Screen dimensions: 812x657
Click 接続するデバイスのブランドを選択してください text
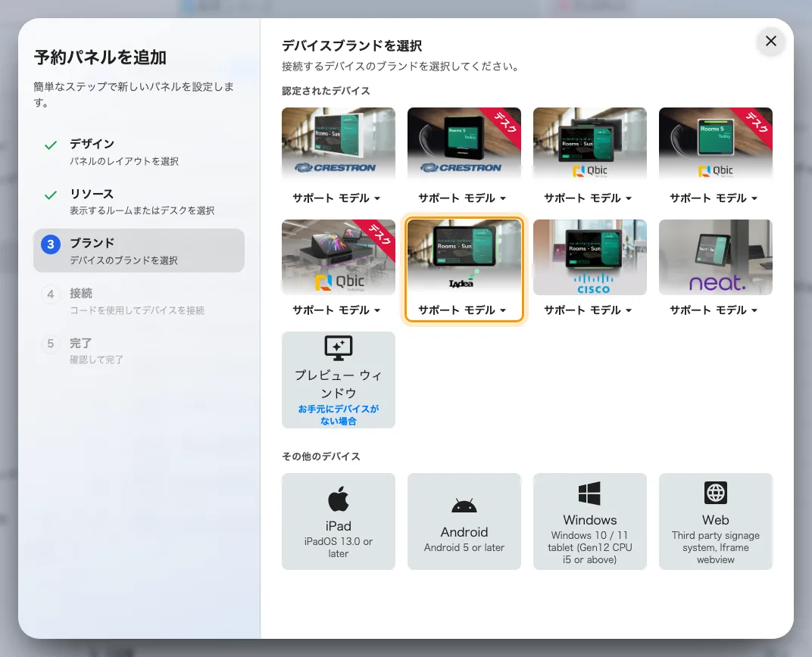pyautogui.click(x=400, y=66)
